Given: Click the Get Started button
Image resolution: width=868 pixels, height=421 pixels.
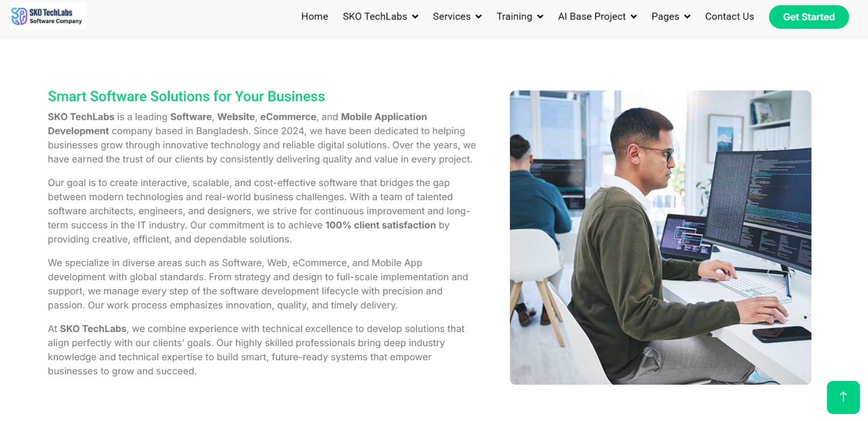Looking at the screenshot, I should pyautogui.click(x=809, y=17).
